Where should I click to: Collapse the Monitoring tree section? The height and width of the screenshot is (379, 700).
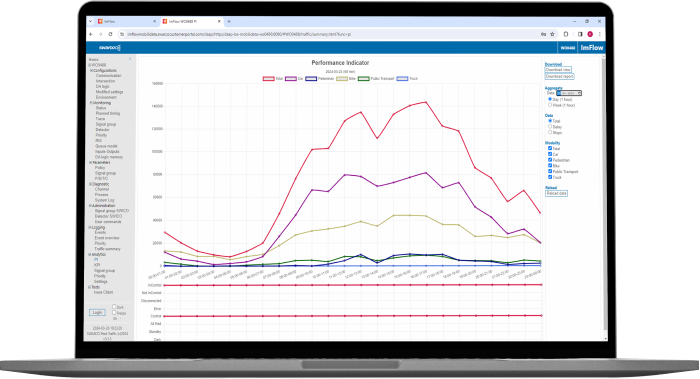[x=92, y=103]
